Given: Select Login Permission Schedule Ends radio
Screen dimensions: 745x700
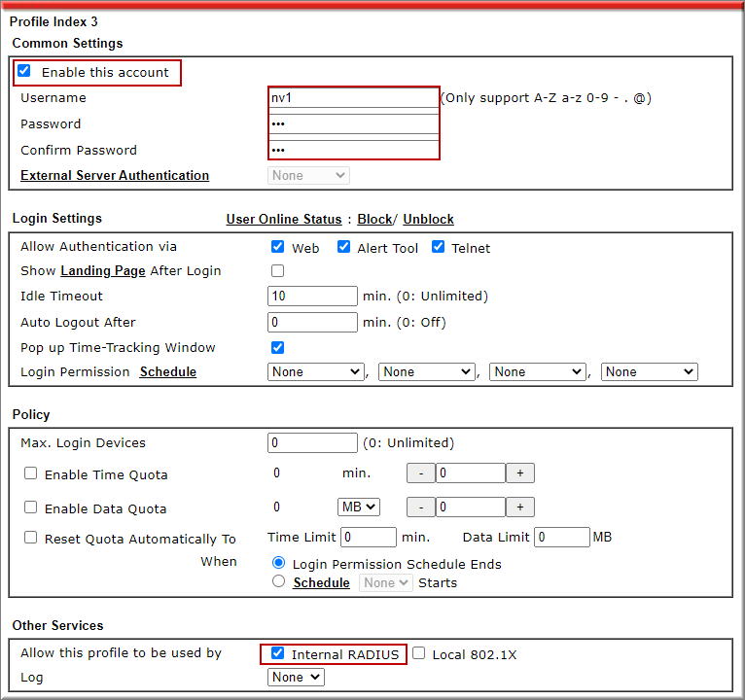Looking at the screenshot, I should point(279,563).
